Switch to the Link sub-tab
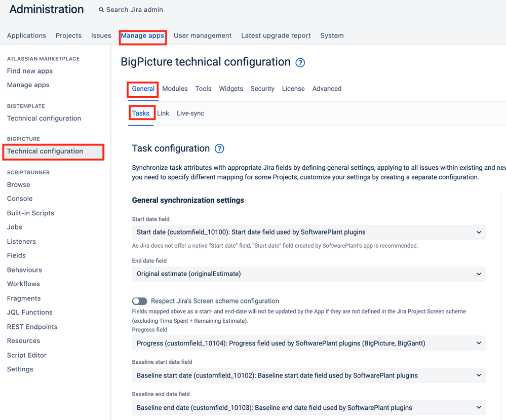506x420 pixels. click(x=163, y=113)
